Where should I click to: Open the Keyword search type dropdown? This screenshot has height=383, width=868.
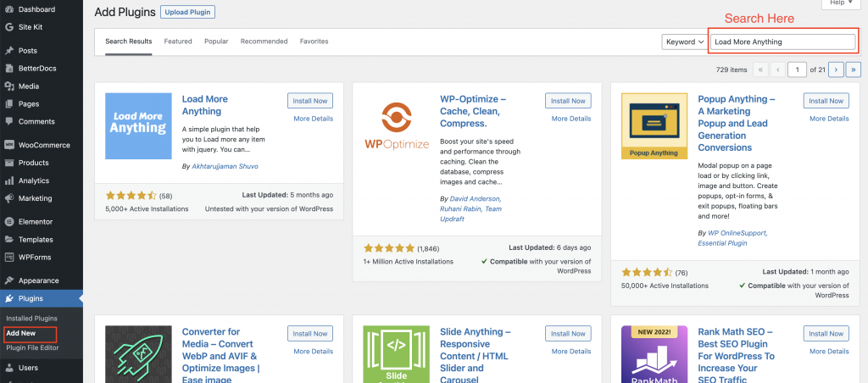[685, 42]
